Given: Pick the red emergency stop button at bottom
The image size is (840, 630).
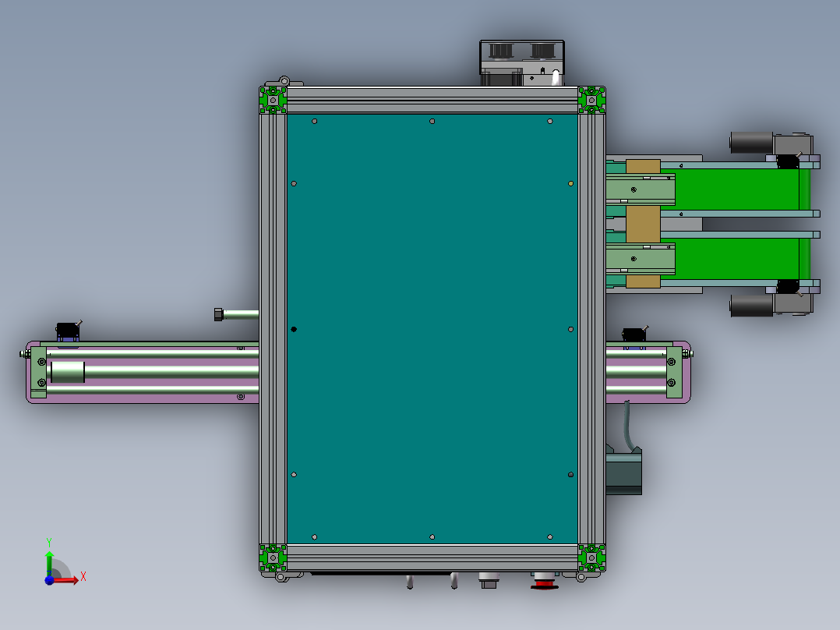Looking at the screenshot, I should point(544,582).
